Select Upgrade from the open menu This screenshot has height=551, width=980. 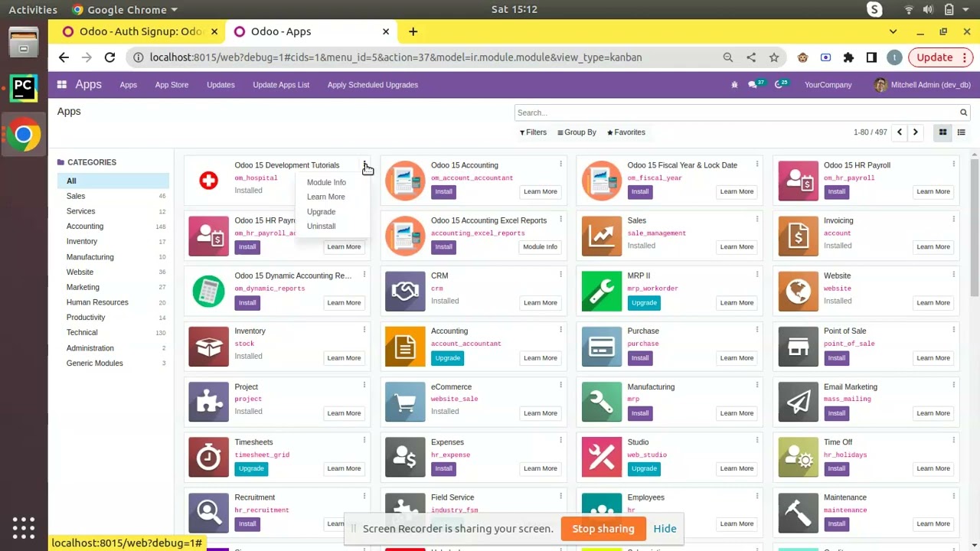(x=321, y=212)
